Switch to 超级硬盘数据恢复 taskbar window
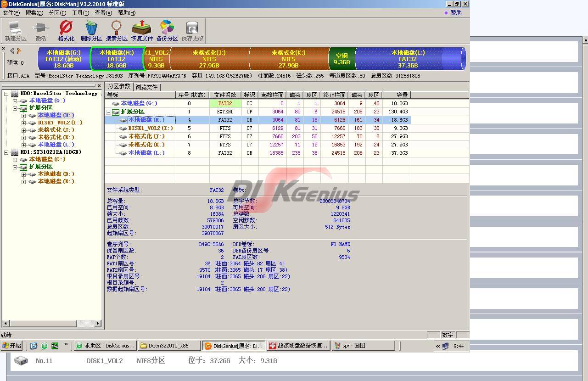This screenshot has width=588, height=381. click(298, 346)
